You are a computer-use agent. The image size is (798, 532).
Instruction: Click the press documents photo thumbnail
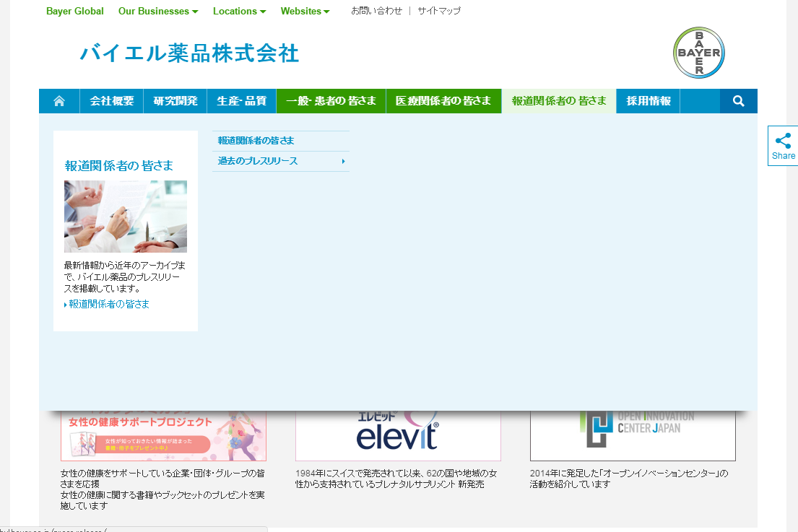click(x=125, y=216)
